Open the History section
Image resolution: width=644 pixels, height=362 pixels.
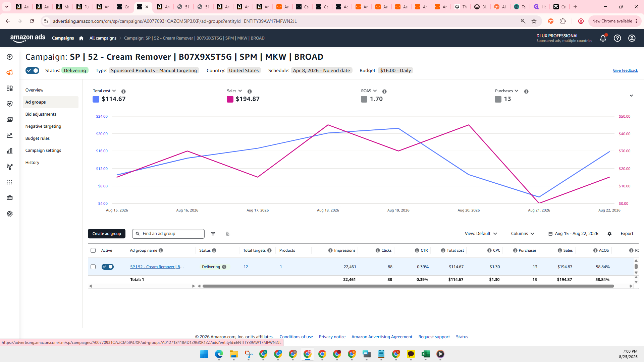[x=32, y=163]
